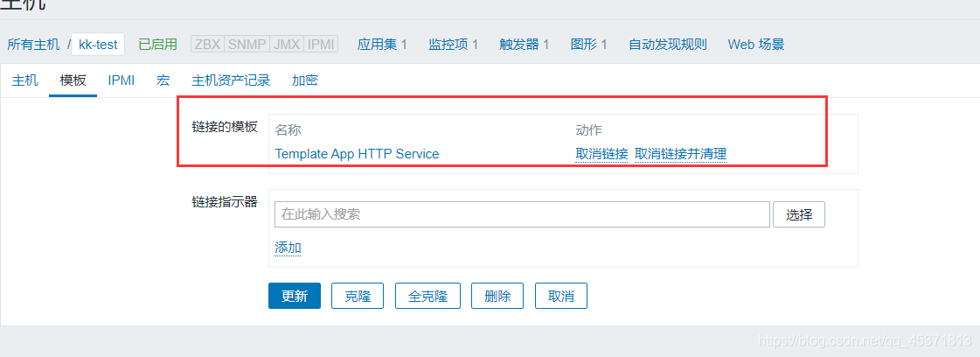980x357 pixels.
Task: Open the 应用集 1 link
Action: (382, 44)
